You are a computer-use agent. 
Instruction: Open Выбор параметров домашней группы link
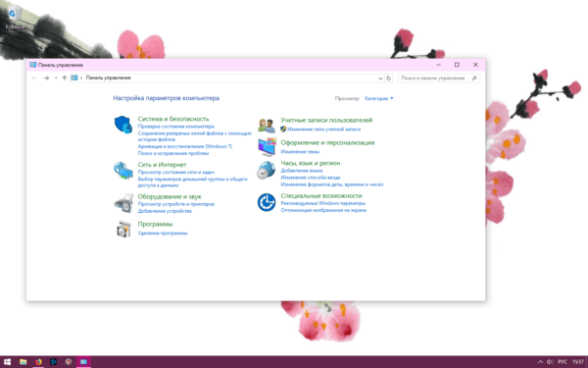[x=193, y=183]
